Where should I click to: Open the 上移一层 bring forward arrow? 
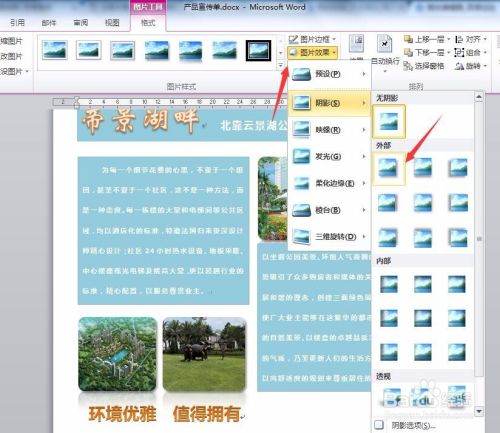[448, 39]
